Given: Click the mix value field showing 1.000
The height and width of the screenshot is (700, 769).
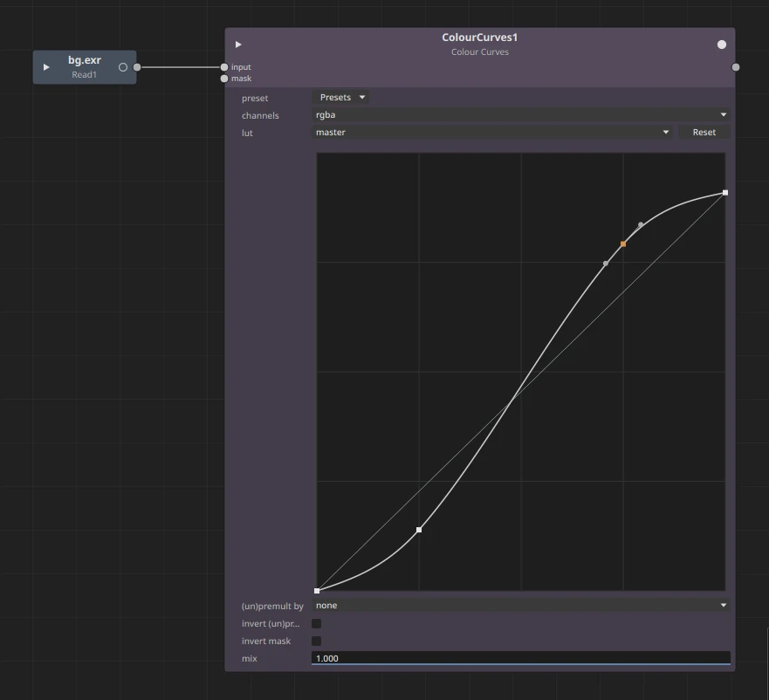Looking at the screenshot, I should (521, 658).
